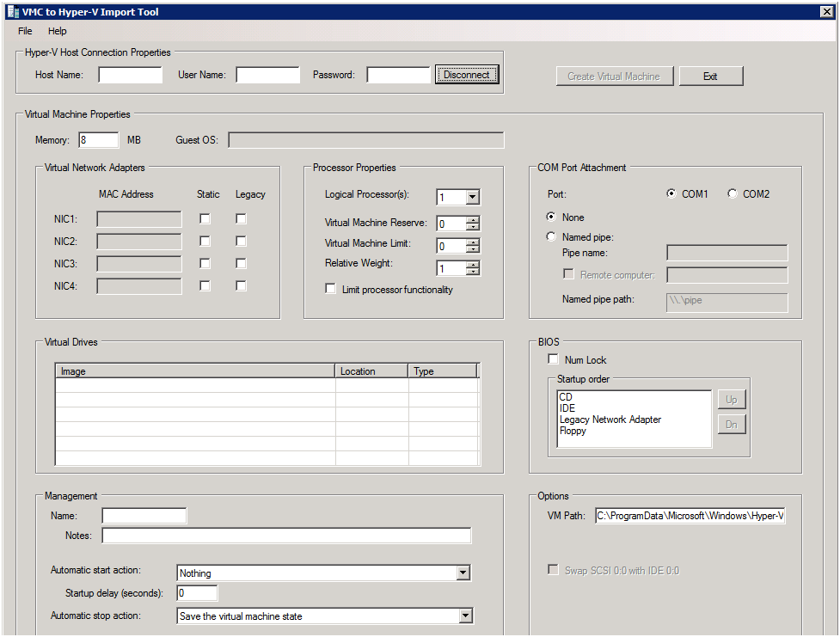The width and height of the screenshot is (840, 637).
Task: Toggle the Remote computer checkbox
Action: (568, 273)
